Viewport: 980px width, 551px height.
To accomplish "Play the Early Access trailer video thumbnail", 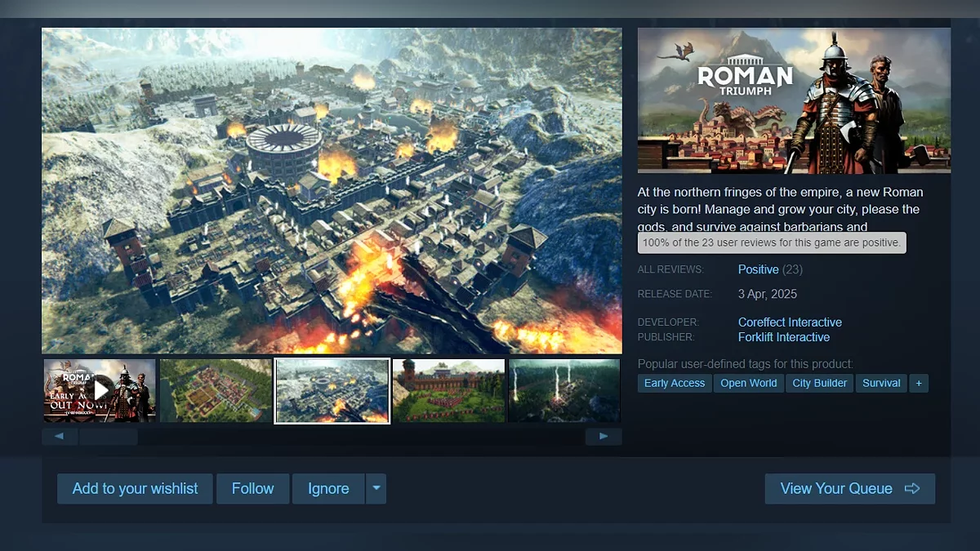I will 100,390.
